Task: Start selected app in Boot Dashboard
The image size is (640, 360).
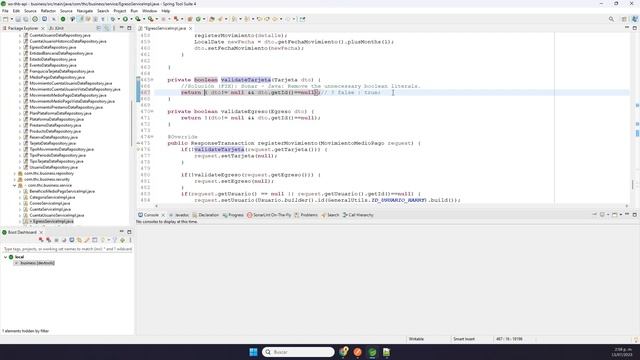Action: pos(41,240)
